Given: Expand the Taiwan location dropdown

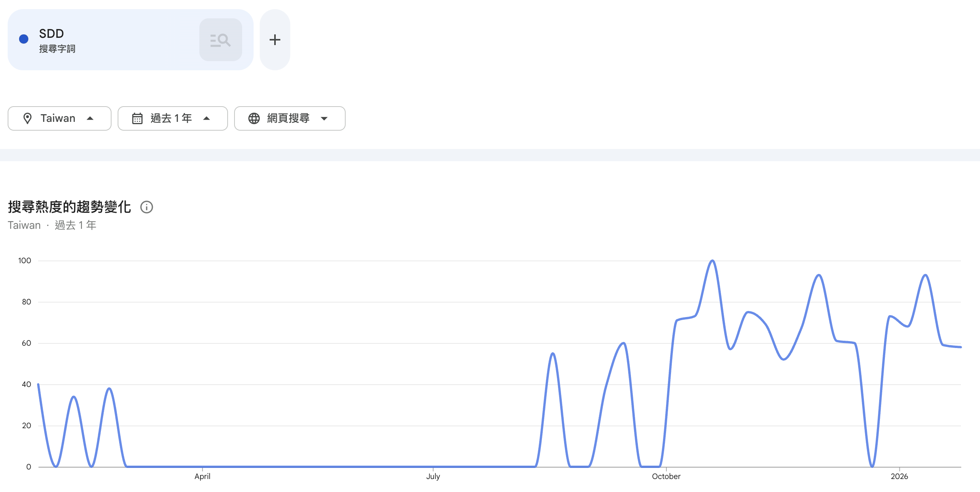Looking at the screenshot, I should [90, 118].
